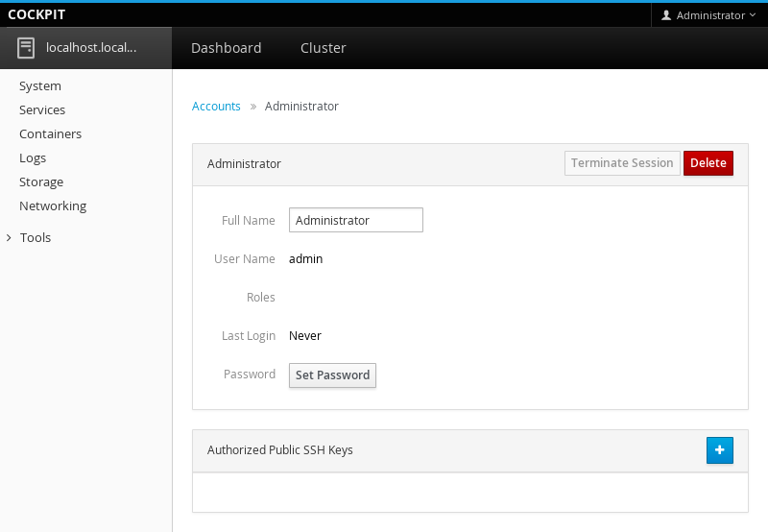The image size is (768, 532).
Task: Expand the Tools section in sidebar
Action: click(35, 237)
